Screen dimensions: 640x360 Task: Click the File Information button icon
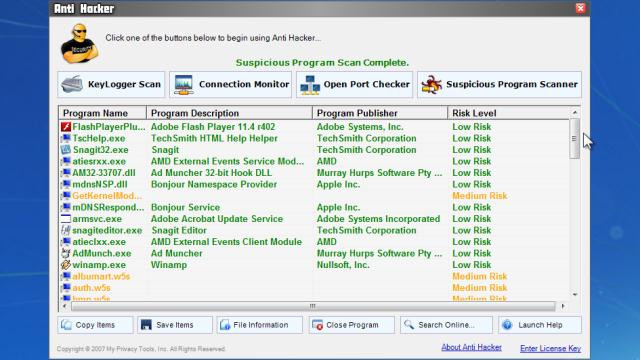(225, 325)
